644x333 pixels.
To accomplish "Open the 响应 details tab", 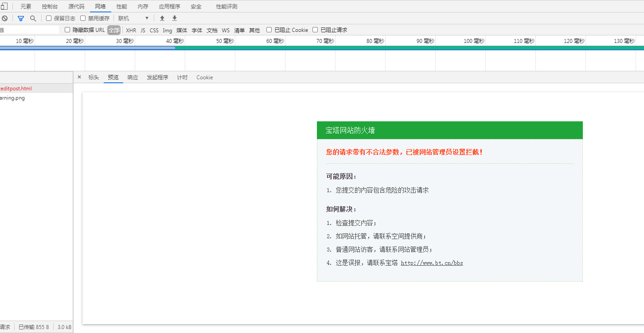I will 133,77.
